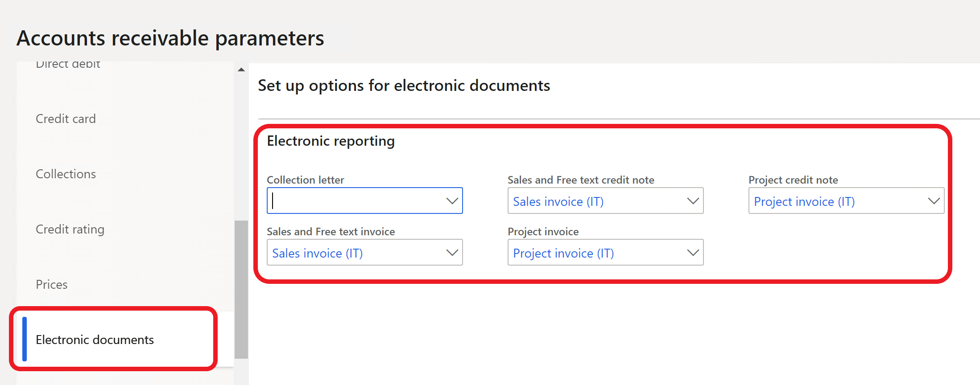Click Sales invoice (IT) value under credit note
Image resolution: width=980 pixels, height=385 pixels.
pyautogui.click(x=558, y=202)
